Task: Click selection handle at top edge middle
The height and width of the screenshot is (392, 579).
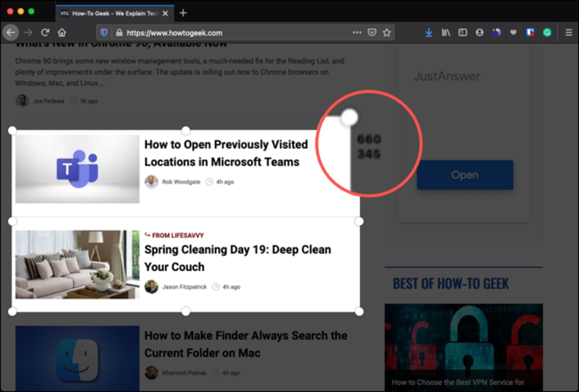Action: [x=186, y=131]
